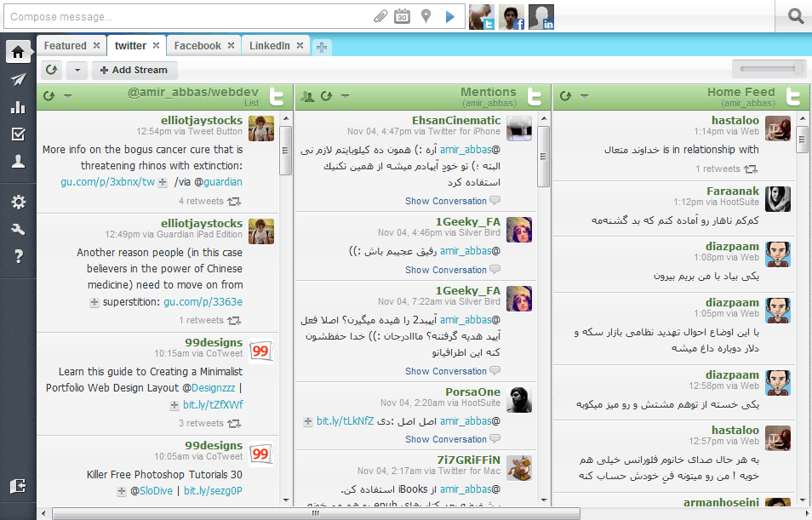Expand link preview beside gu.com/p/3363e
The height and width of the screenshot is (520, 812).
[x=94, y=302]
